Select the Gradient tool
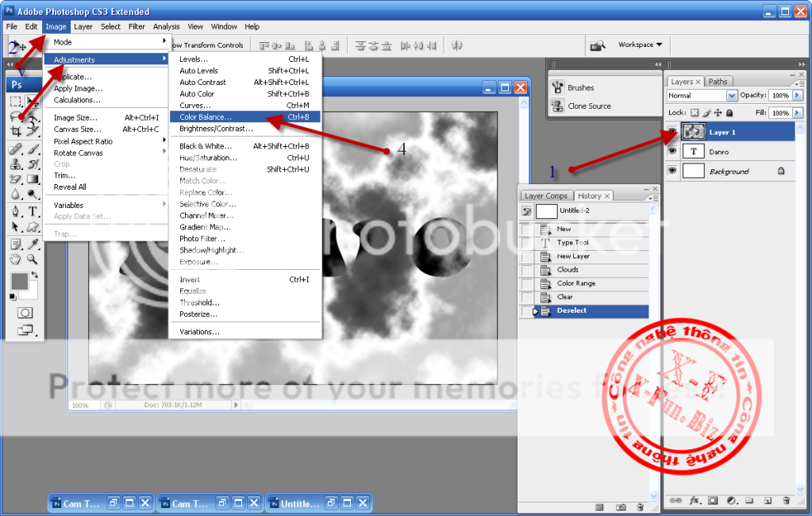This screenshot has width=812, height=516. [x=33, y=179]
